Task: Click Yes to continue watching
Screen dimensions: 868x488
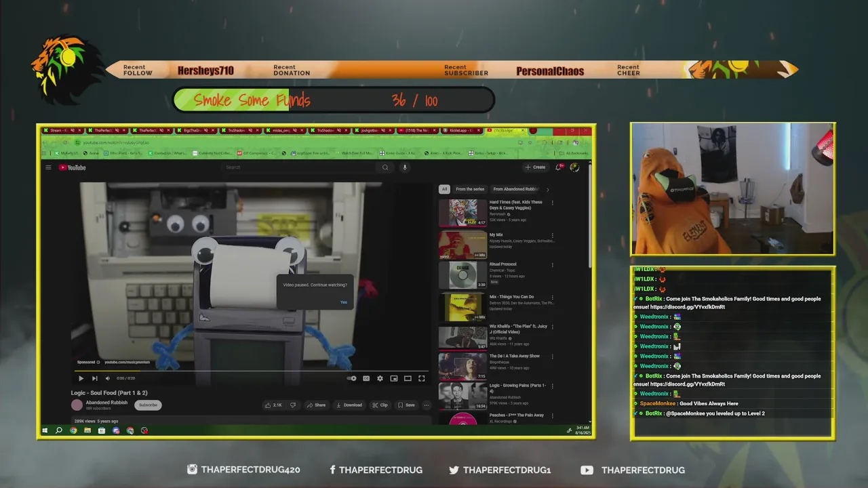Action: (343, 302)
